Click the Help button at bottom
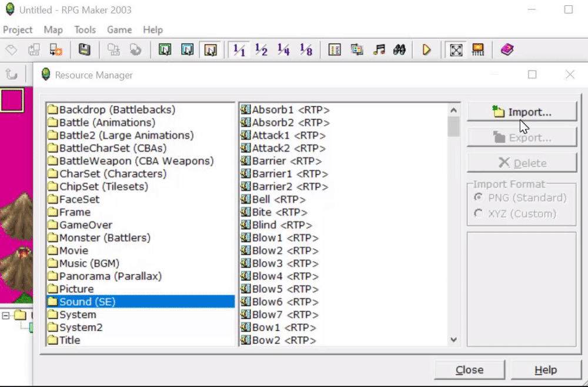 [546, 370]
